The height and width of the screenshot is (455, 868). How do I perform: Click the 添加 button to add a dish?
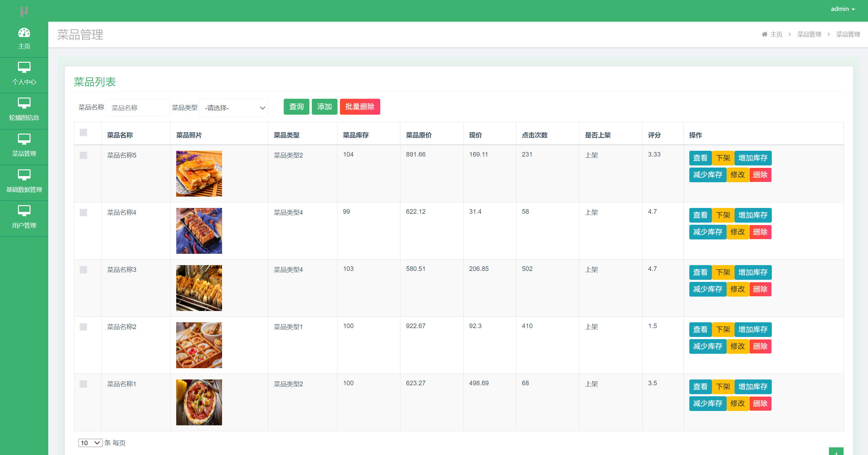tap(324, 107)
